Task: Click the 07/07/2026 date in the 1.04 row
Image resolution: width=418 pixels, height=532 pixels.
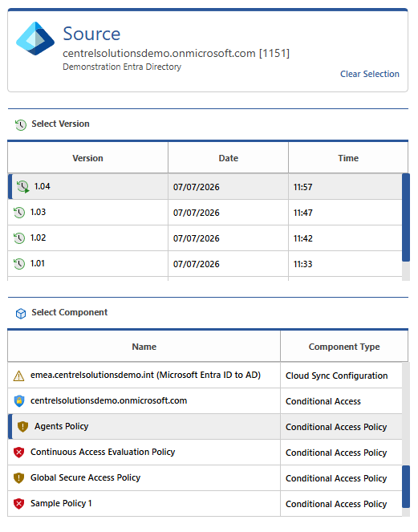Action: click(197, 187)
